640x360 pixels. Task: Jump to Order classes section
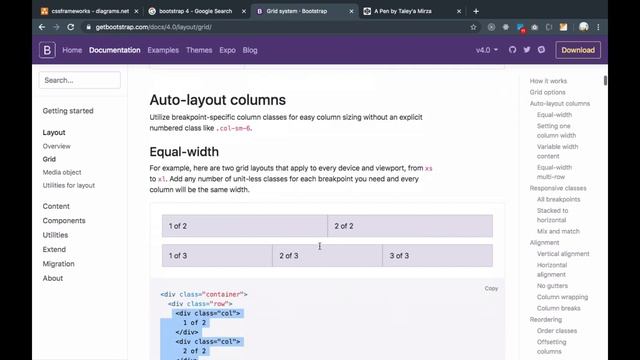pos(557,331)
